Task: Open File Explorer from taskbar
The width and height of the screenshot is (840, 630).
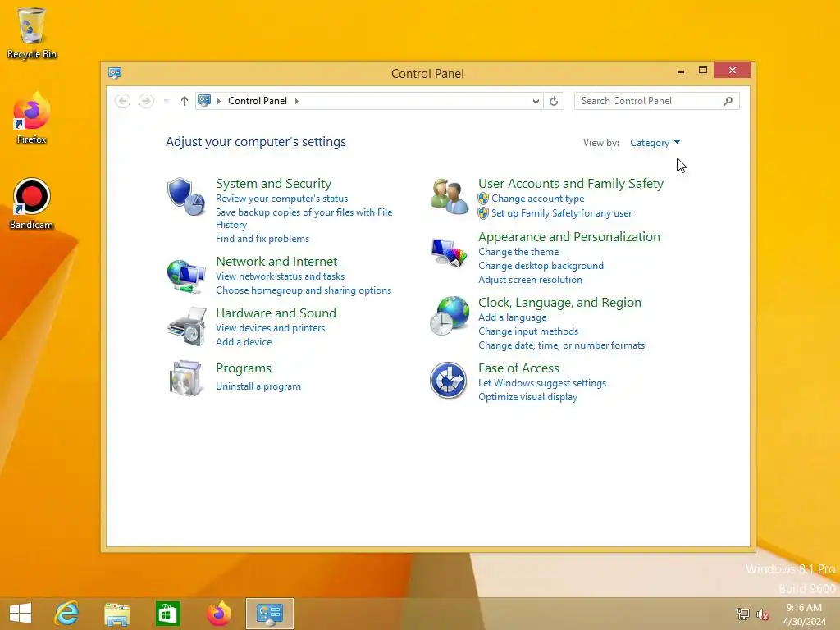Action: [116, 614]
